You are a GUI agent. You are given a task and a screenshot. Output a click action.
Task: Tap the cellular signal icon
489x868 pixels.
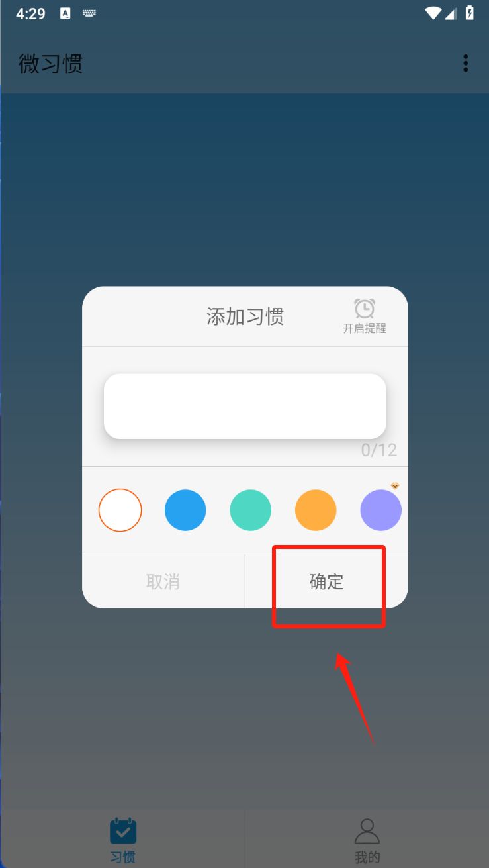pos(451,13)
